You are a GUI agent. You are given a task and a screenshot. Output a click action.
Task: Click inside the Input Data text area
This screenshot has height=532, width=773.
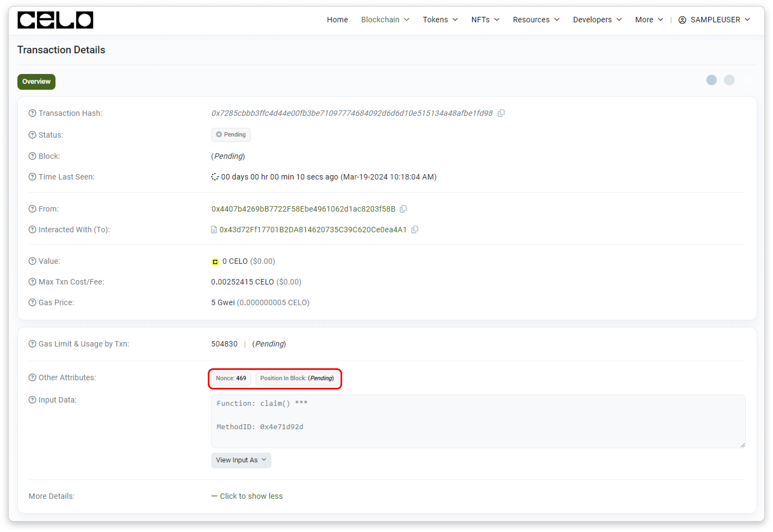tap(478, 421)
